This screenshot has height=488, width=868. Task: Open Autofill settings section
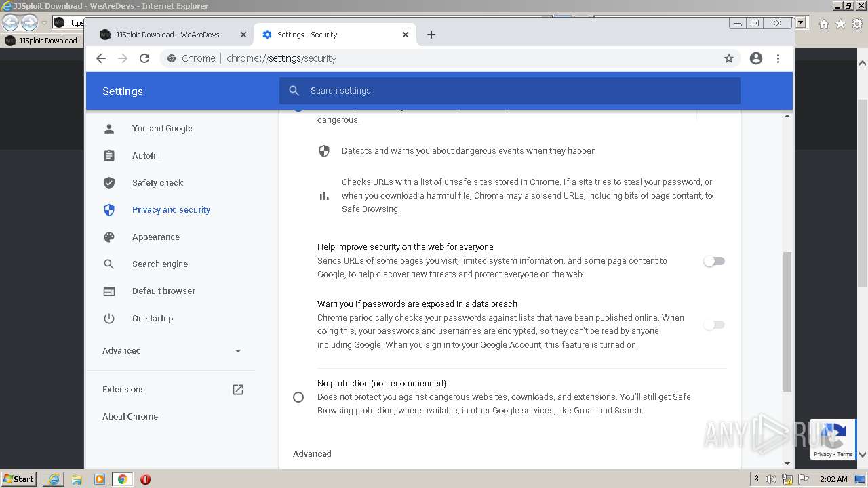[x=146, y=156]
